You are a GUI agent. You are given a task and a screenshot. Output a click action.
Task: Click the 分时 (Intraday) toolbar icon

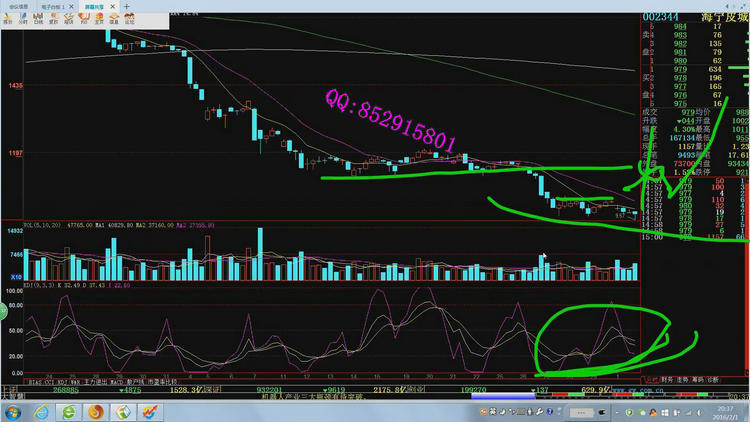(x=23, y=18)
